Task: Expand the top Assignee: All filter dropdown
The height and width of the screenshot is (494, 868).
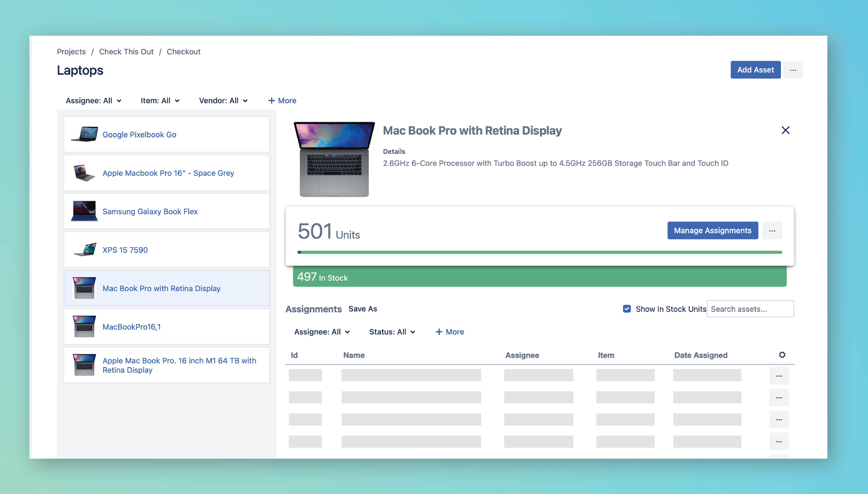Action: pyautogui.click(x=94, y=100)
